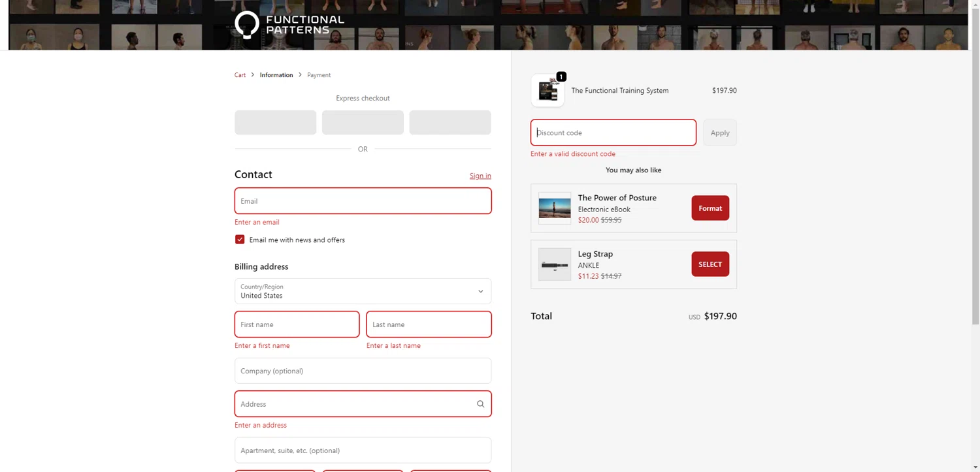Click the middle express checkout button
The height and width of the screenshot is (472, 980).
tap(363, 123)
